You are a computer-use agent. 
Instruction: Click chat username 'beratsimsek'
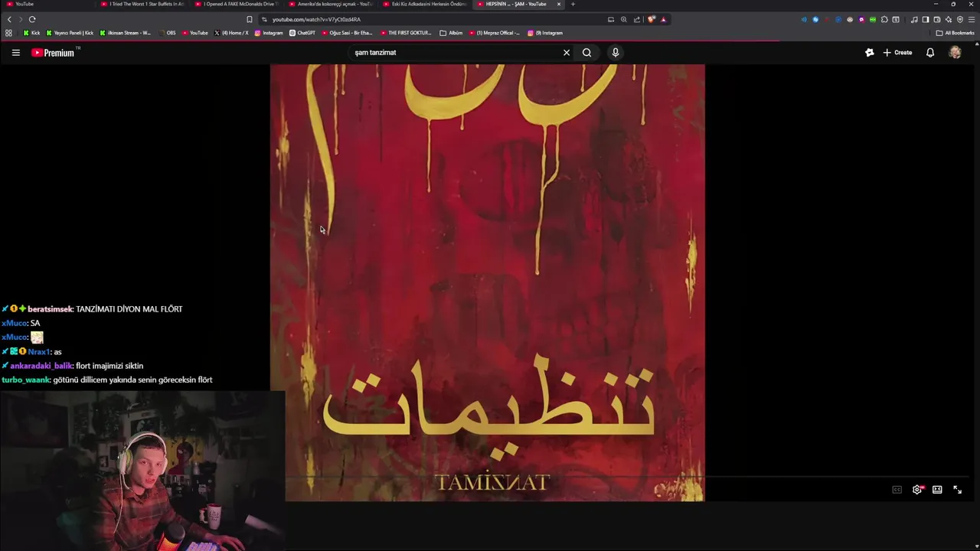[x=51, y=309]
